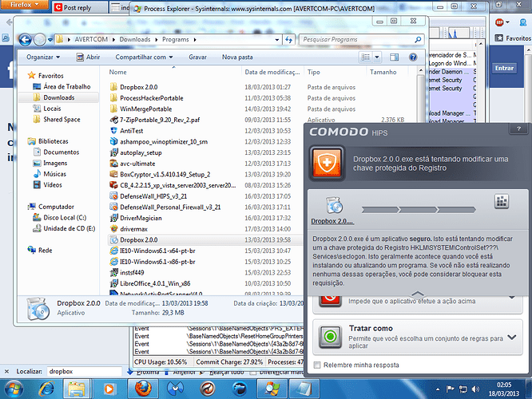Close the Firefox find bar X
Image resolution: width=532 pixels, height=399 pixels.
(6, 372)
